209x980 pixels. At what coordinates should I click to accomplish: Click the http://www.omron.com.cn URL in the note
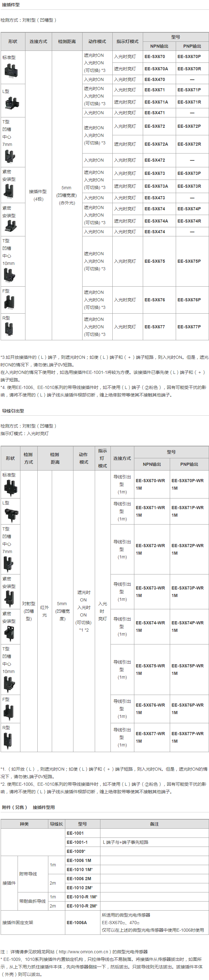pos(83,951)
